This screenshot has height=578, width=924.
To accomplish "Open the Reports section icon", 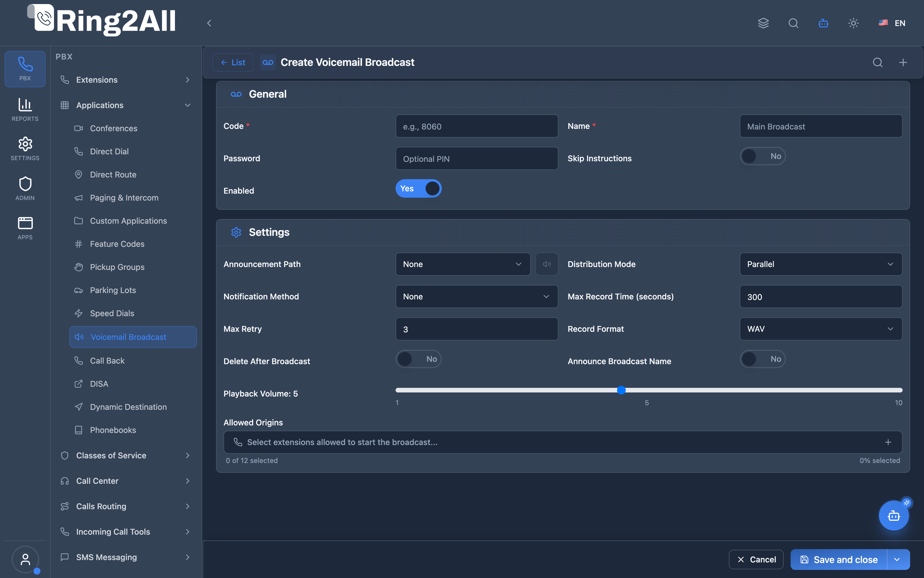I will (x=25, y=110).
